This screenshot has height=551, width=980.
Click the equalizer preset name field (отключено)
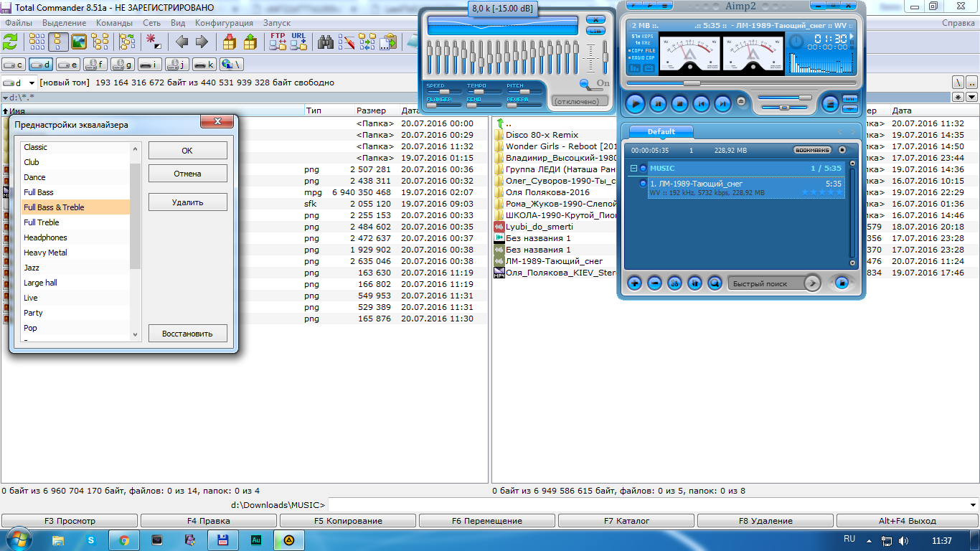580,102
